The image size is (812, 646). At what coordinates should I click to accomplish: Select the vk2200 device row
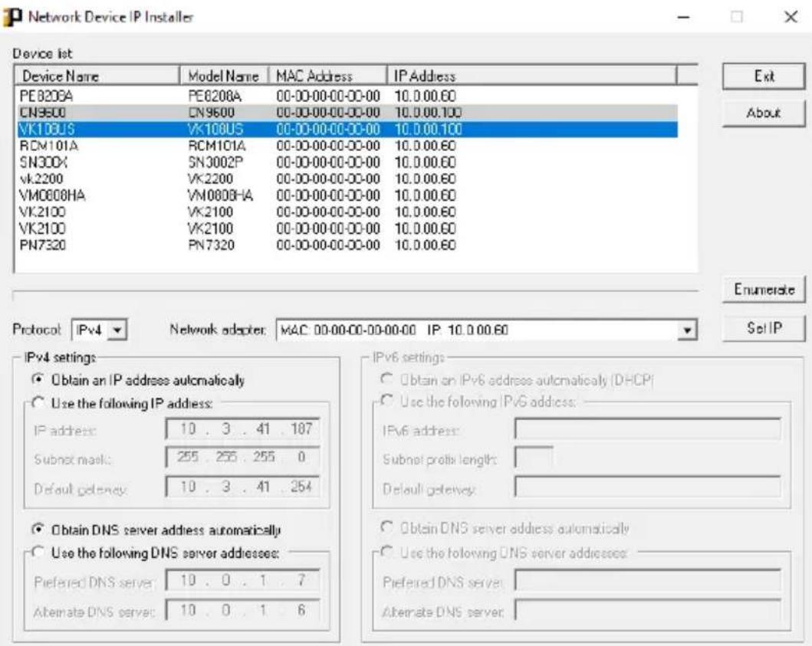pos(347,179)
